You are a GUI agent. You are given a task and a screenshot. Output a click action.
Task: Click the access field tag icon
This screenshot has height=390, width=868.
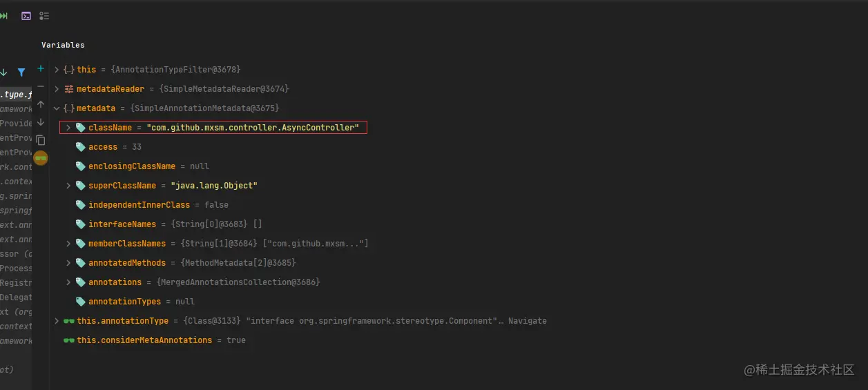click(x=81, y=147)
